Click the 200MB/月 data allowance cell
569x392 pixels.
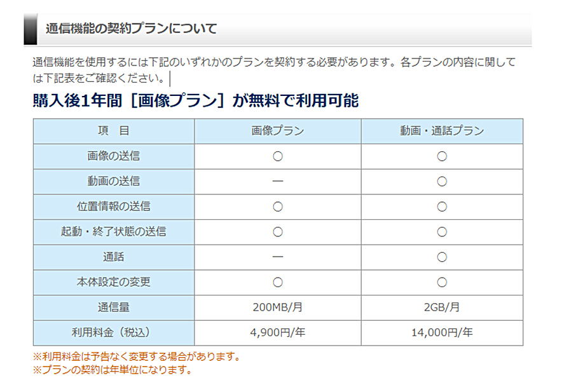tap(277, 308)
